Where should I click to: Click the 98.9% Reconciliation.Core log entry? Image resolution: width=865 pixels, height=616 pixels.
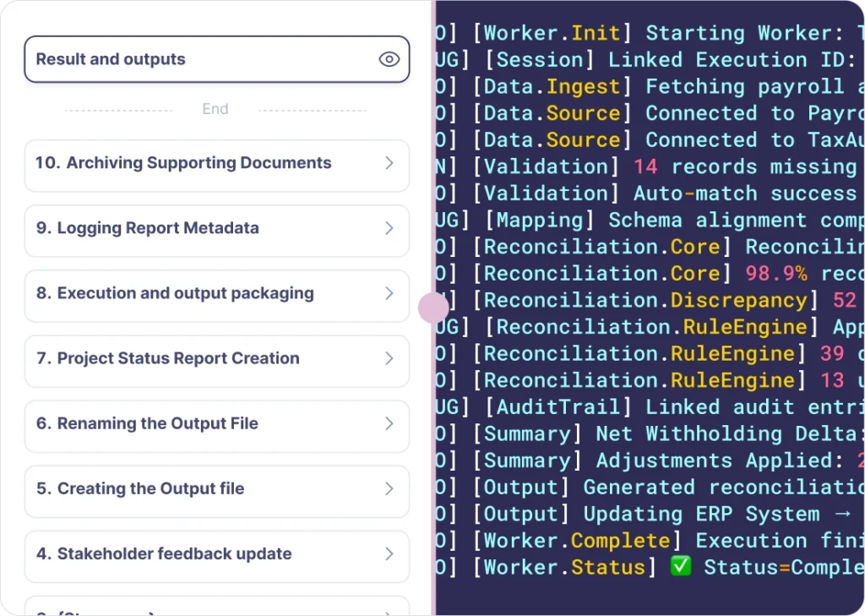[x=649, y=273]
